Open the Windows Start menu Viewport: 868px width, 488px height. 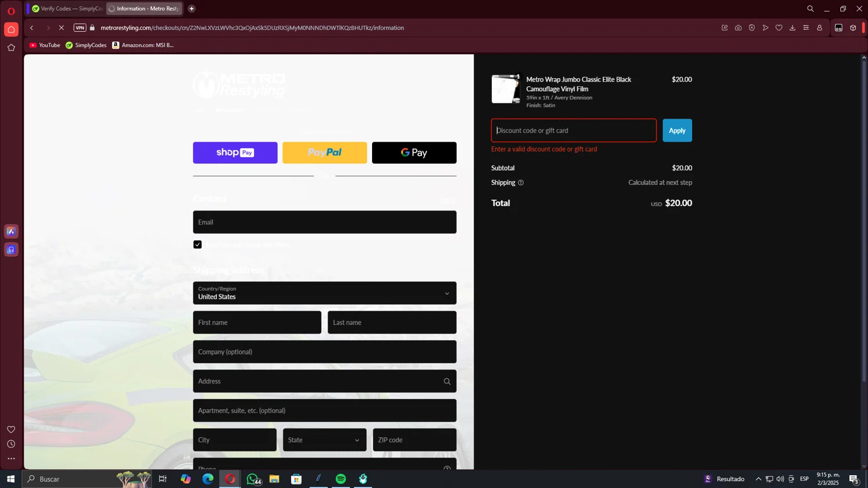tap(10, 479)
